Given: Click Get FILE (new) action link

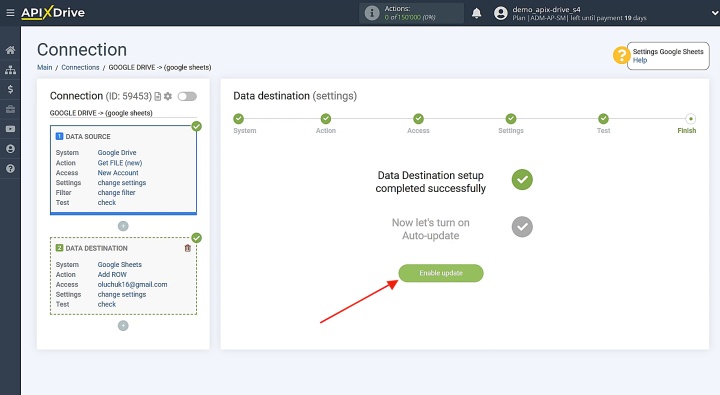Looking at the screenshot, I should [x=120, y=163].
